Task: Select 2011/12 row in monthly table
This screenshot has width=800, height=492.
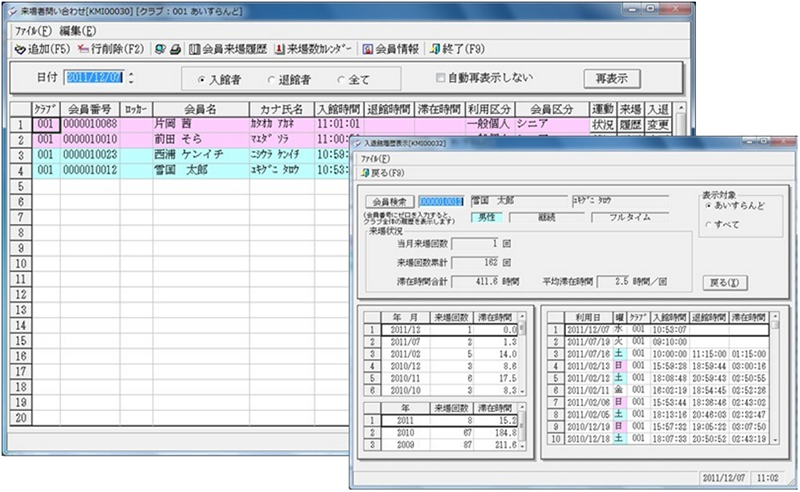Action: (x=449, y=330)
